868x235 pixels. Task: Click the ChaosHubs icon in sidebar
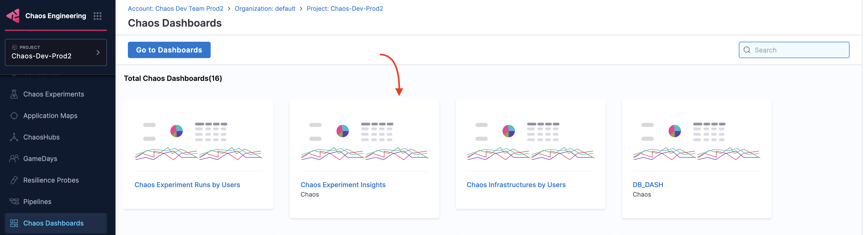coord(14,137)
